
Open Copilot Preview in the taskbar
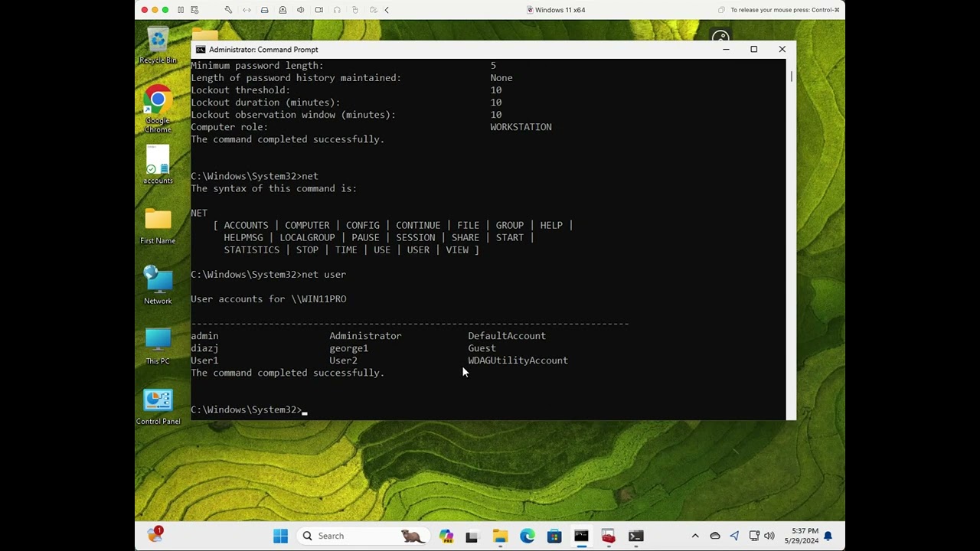pyautogui.click(x=446, y=536)
